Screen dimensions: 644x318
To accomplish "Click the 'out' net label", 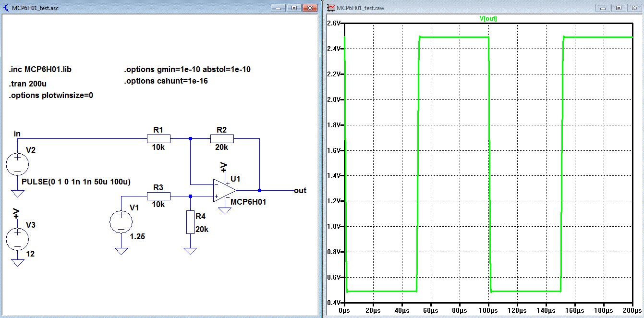I will 300,191.
